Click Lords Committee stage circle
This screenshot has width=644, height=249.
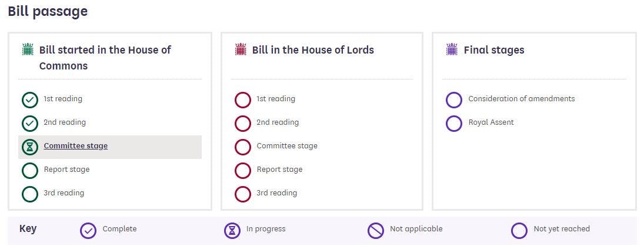click(x=243, y=147)
